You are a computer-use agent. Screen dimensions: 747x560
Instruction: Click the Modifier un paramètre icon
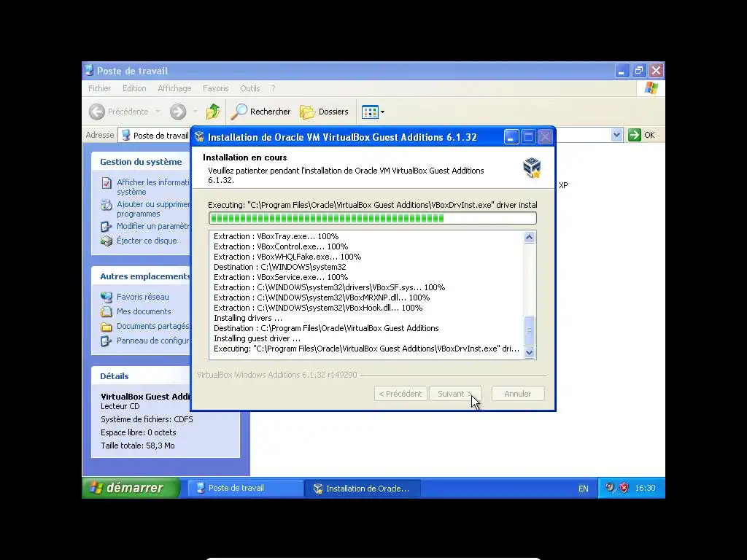(x=107, y=227)
